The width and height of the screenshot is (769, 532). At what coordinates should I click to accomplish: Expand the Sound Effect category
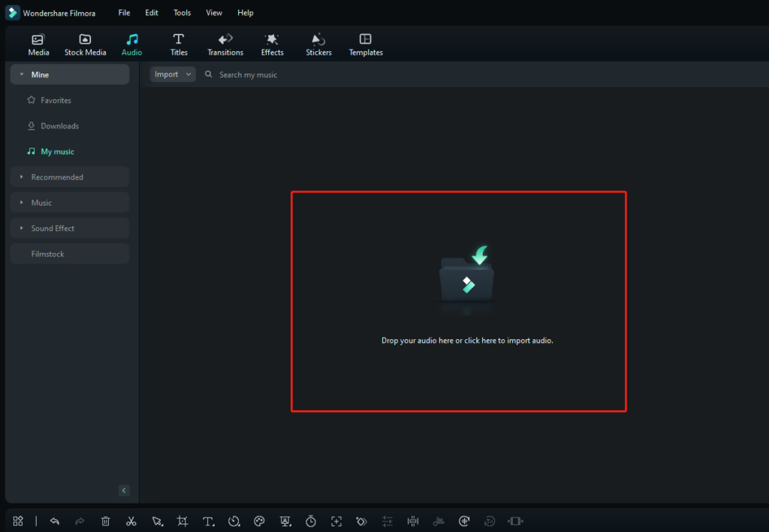coord(69,227)
